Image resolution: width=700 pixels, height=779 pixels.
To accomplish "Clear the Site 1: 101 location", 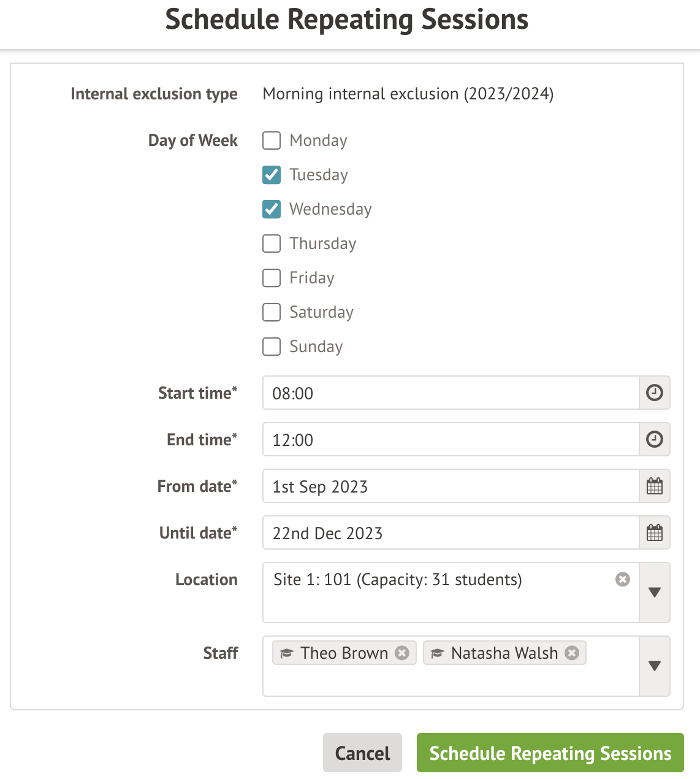I will [x=622, y=580].
